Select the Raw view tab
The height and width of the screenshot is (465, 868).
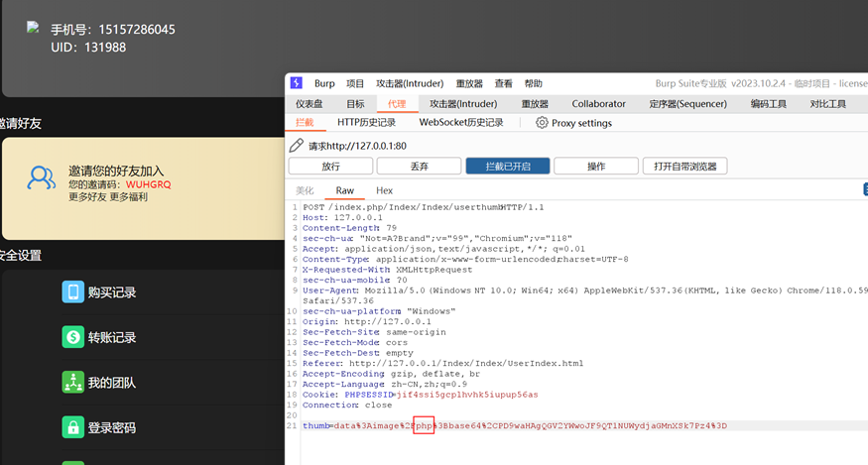click(344, 190)
